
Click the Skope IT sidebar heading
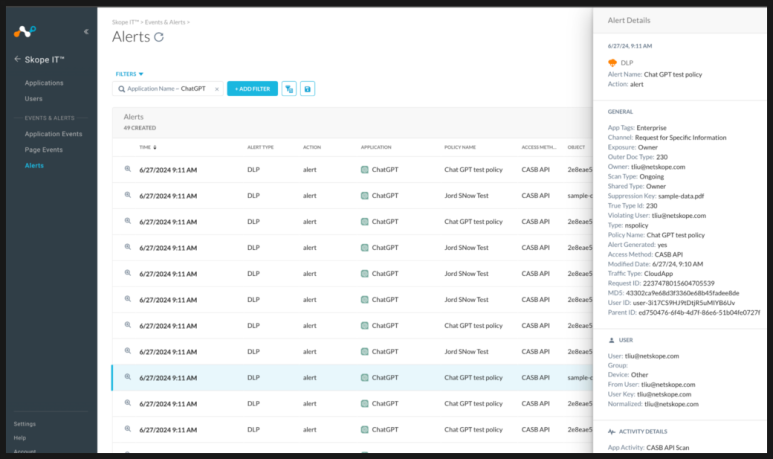click(x=44, y=60)
